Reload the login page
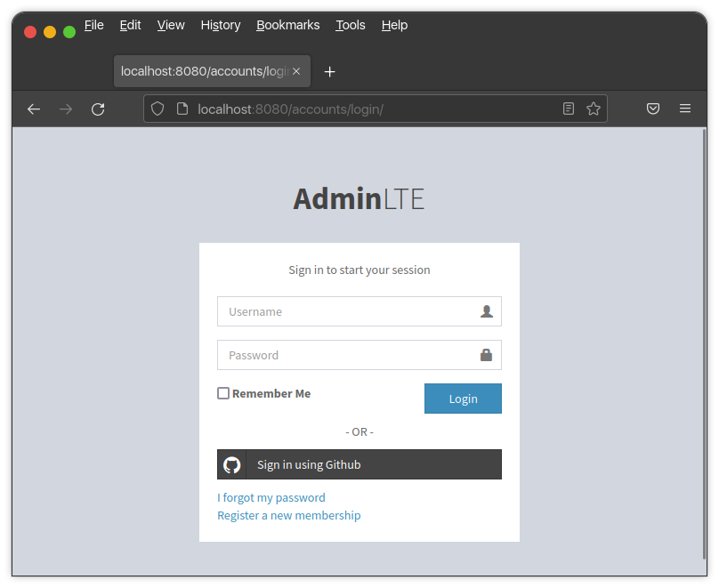The image size is (719, 588). click(x=98, y=109)
